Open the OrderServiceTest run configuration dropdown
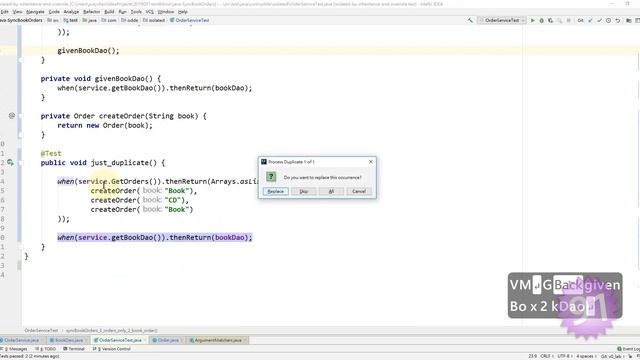 tap(502, 20)
